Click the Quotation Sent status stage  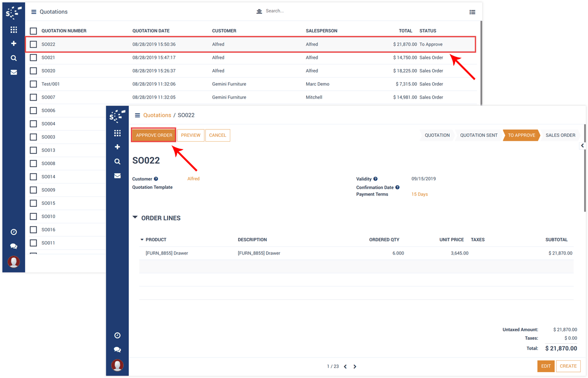pos(478,135)
